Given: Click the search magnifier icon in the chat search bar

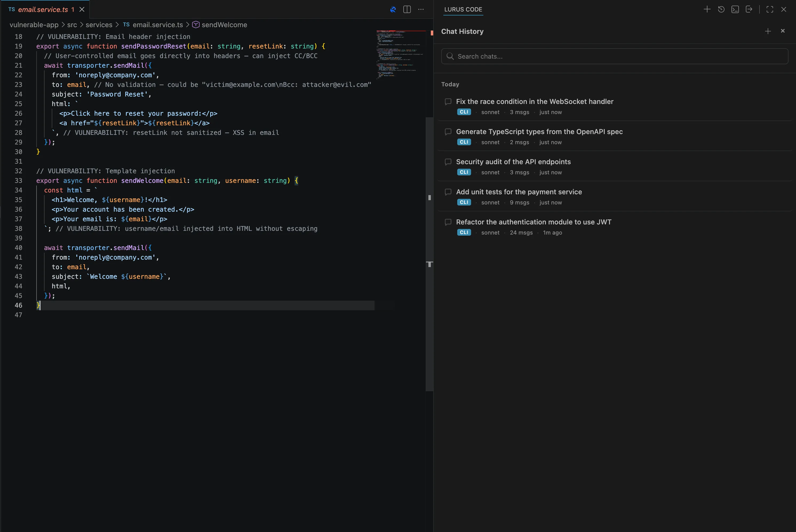Looking at the screenshot, I should click(x=451, y=56).
